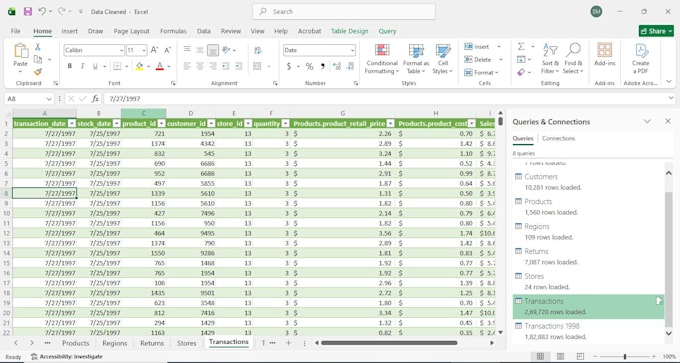Open the product_id column filter dropdown
This screenshot has height=363, width=680.
[161, 124]
